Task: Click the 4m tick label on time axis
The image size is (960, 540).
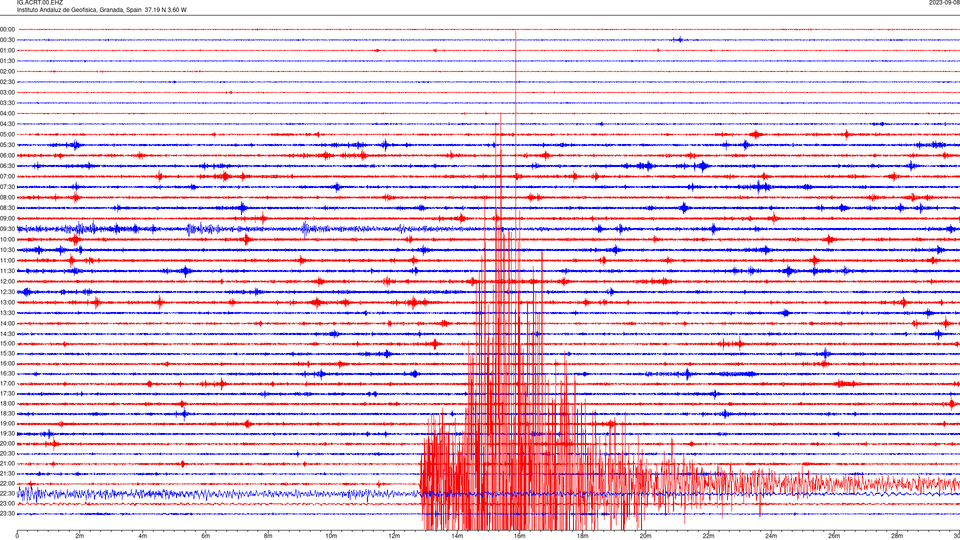Action: (x=143, y=536)
